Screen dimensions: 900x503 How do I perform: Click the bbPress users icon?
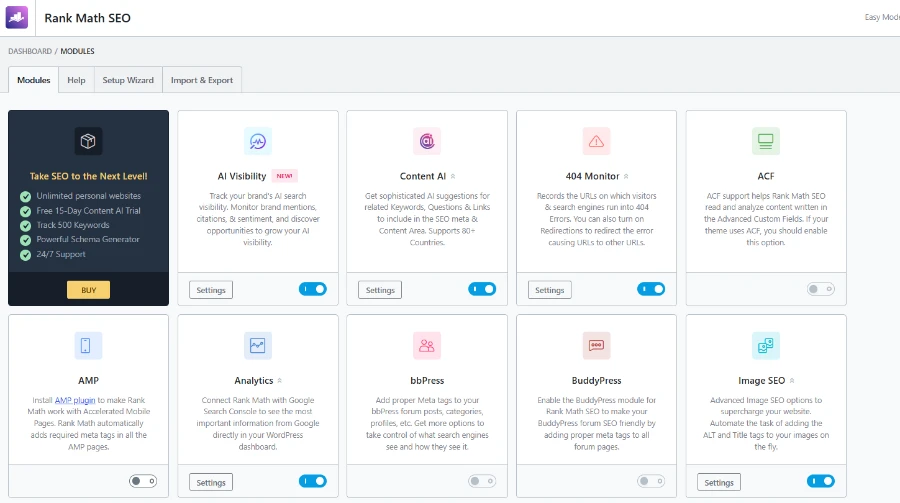[427, 346]
